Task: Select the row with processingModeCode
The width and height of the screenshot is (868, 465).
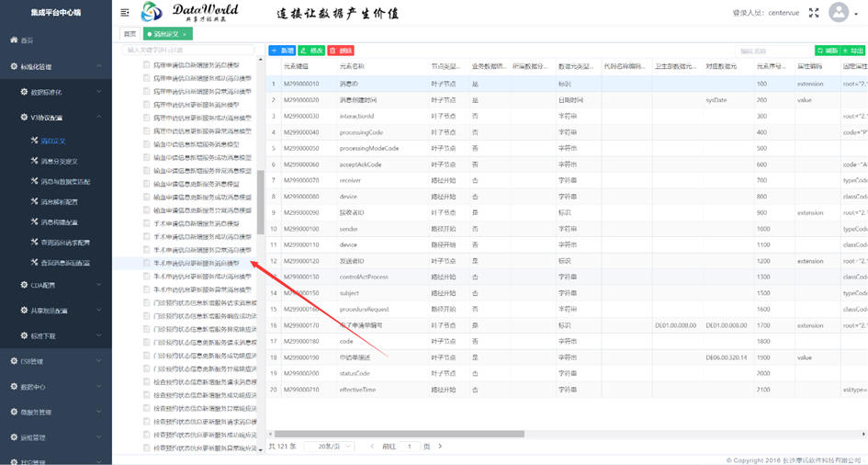Action: (567, 148)
